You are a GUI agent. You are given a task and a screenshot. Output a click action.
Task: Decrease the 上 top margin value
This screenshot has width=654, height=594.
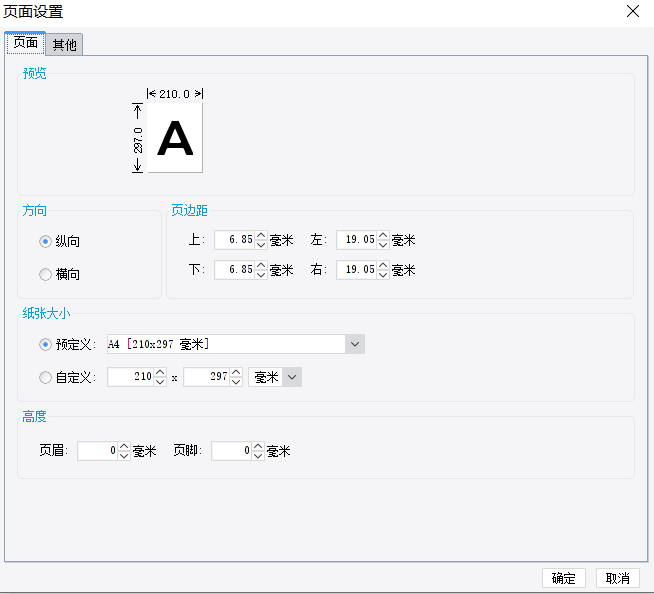261,245
